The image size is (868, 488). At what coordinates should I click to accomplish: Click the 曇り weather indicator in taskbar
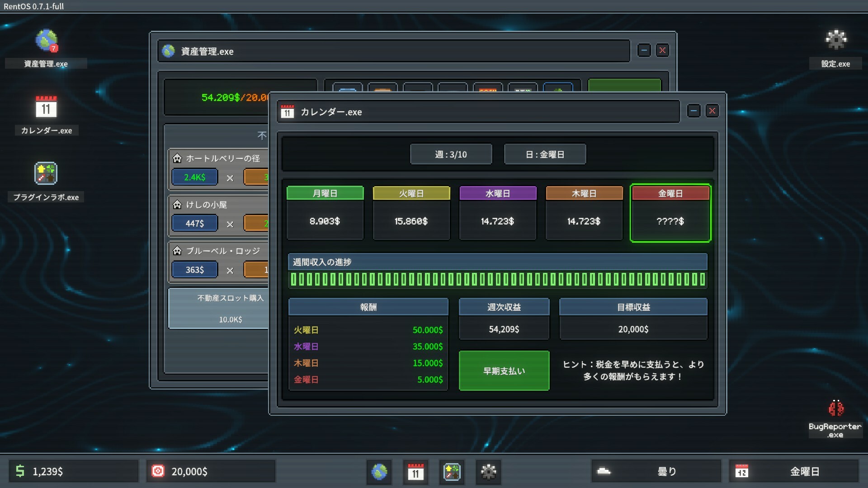[656, 472]
